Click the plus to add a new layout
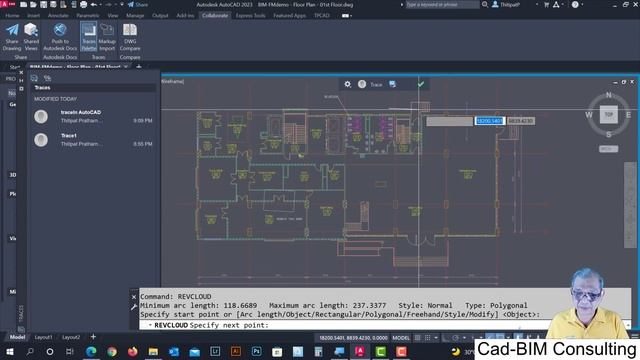Viewport: 640px width, 360px height. [93, 337]
